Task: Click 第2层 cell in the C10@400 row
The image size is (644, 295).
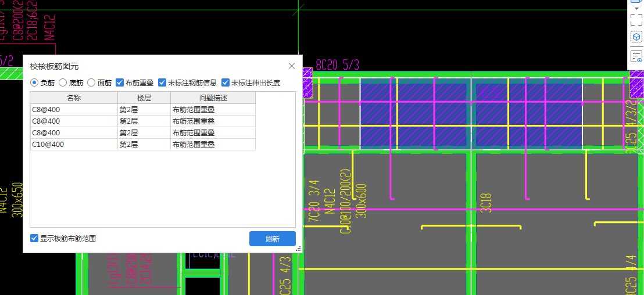Action: [144, 145]
